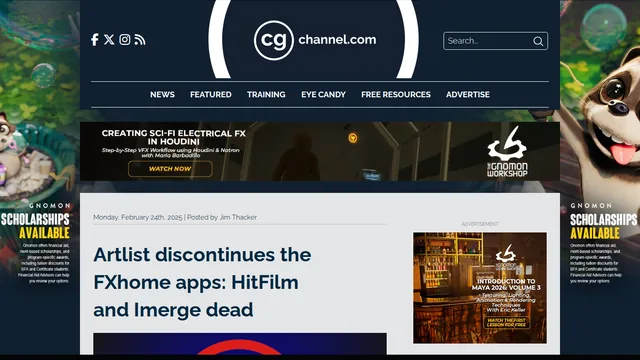Open the Artlist discontinues FXhome apps headline
The image size is (640, 360).
pos(202,282)
